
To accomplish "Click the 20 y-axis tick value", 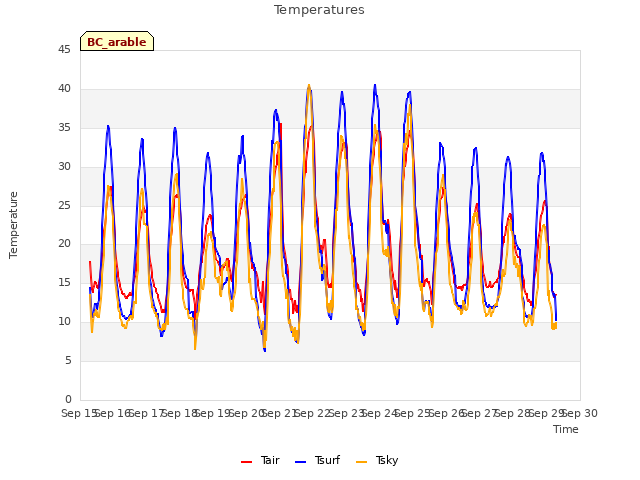I will pos(64,244).
